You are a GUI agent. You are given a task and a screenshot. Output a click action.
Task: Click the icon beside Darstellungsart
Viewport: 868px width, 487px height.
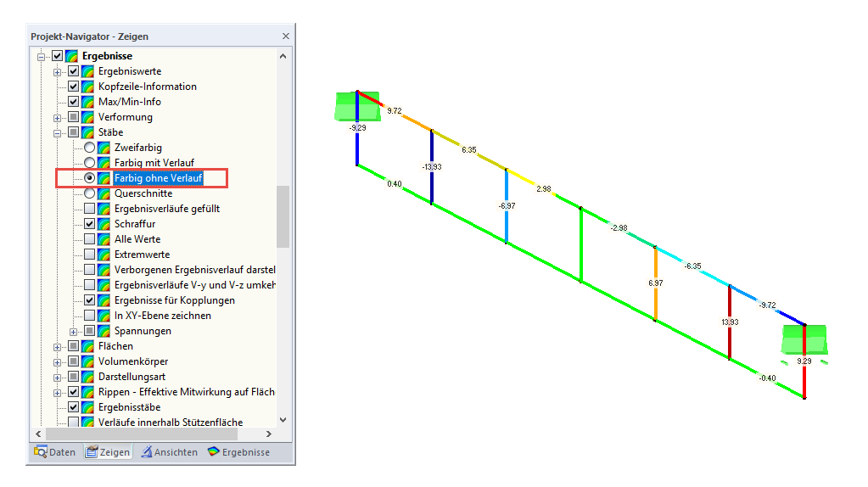click(87, 377)
